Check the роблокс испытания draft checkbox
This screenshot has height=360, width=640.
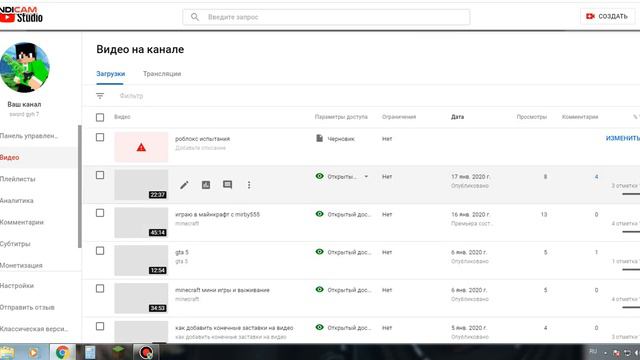click(100, 137)
